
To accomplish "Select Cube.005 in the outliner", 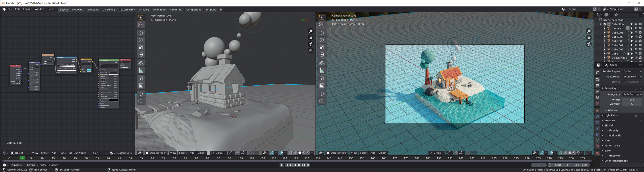I will tap(617, 50).
